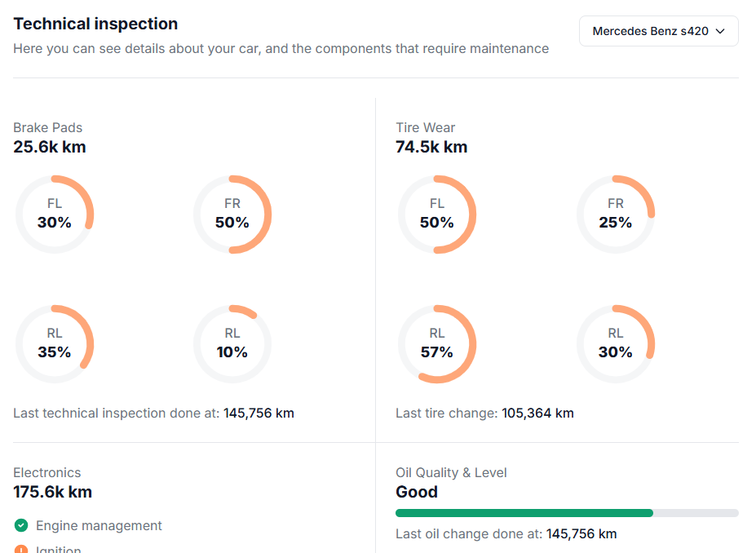Open the Mercedes Benz s420 car selector
Image resolution: width=756 pixels, height=553 pixels.
pyautogui.click(x=658, y=30)
